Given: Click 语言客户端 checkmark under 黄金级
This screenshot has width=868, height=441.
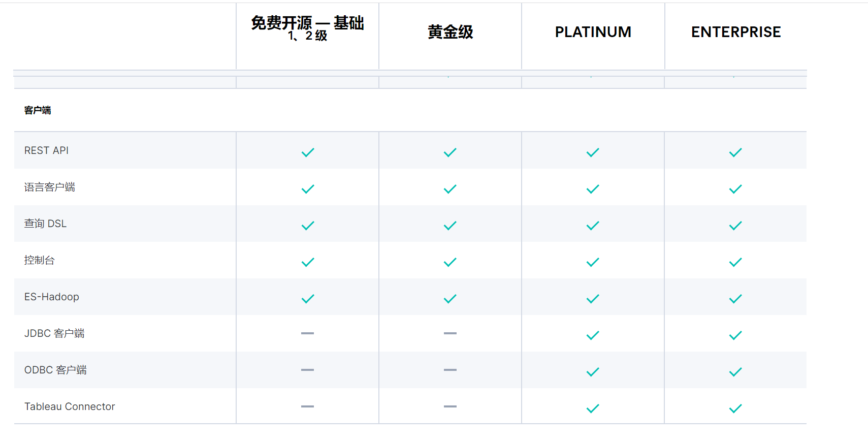Looking at the screenshot, I should point(450,189).
